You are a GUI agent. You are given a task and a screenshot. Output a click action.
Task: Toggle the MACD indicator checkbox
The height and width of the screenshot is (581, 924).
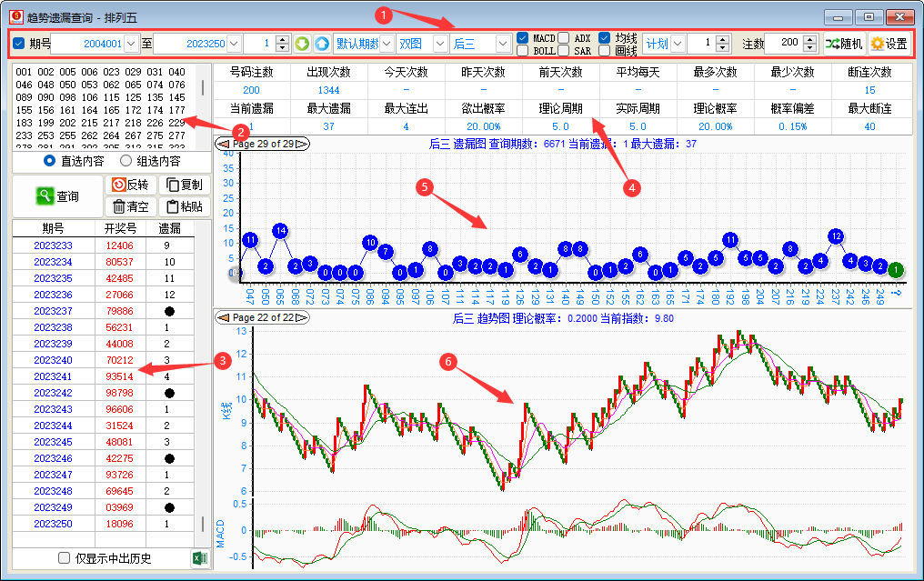tap(522, 38)
